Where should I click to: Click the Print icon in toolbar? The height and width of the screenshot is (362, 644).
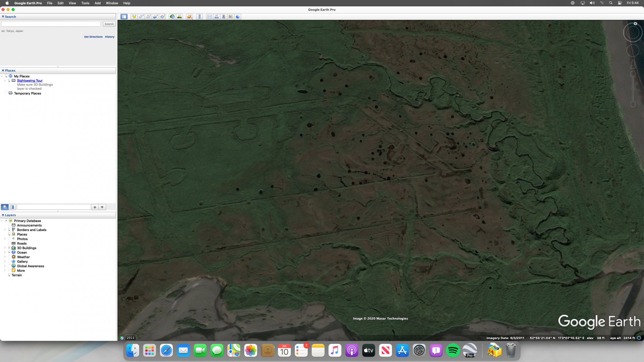pos(217,17)
